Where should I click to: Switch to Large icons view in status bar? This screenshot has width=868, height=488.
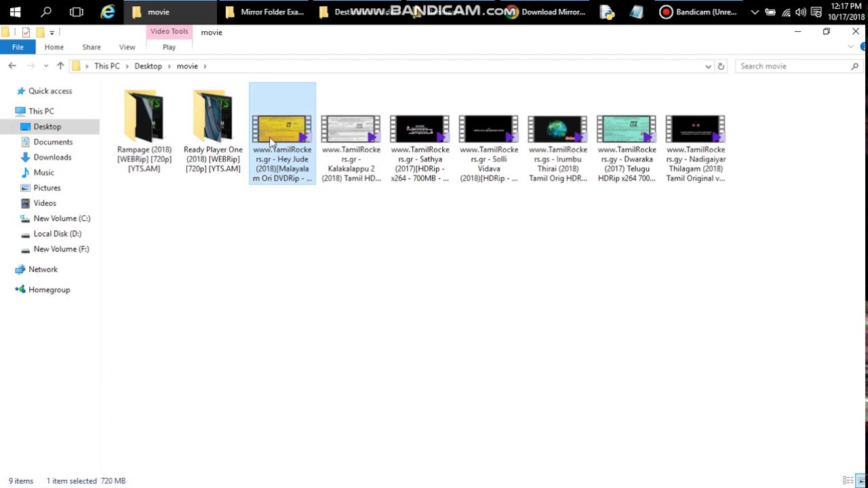[x=861, y=481]
